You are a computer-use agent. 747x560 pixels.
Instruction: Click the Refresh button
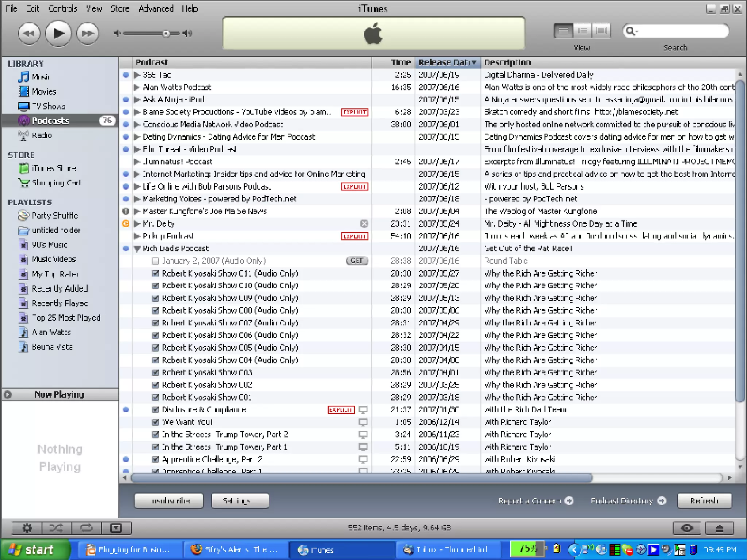pyautogui.click(x=704, y=501)
